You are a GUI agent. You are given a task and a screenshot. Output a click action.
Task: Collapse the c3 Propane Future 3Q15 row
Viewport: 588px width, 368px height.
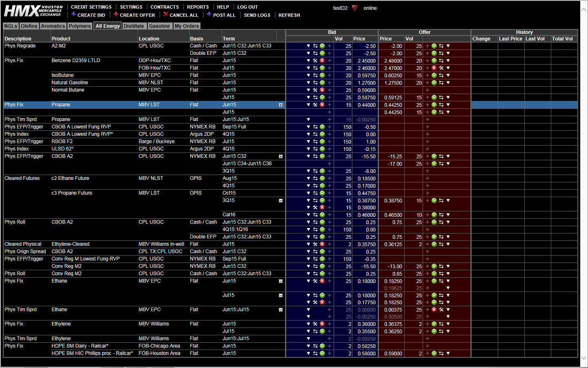coord(281,200)
